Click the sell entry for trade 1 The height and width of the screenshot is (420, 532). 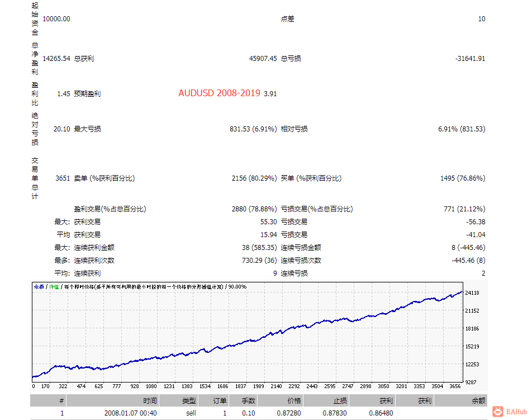tap(191, 413)
